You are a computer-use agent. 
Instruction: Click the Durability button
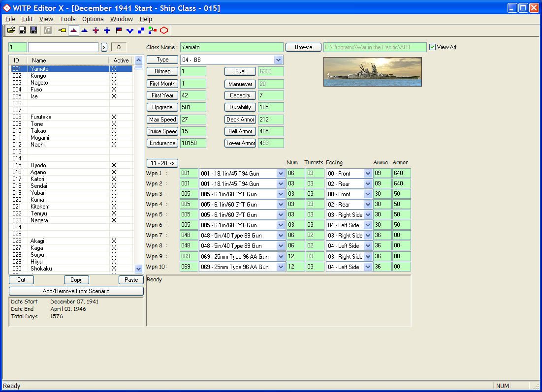240,107
